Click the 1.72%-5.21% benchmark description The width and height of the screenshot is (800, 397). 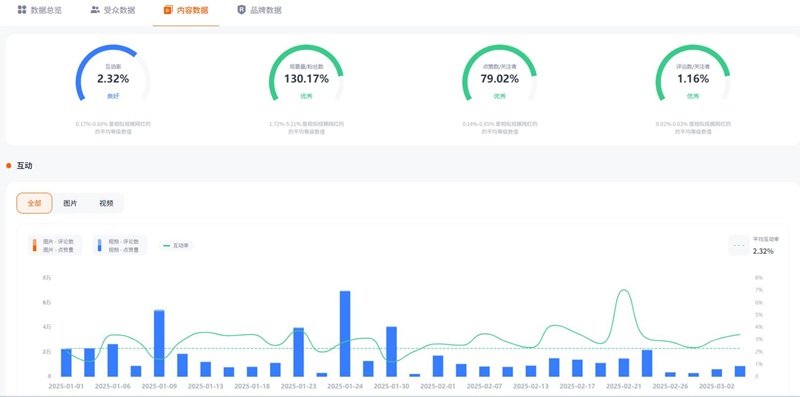[306, 128]
